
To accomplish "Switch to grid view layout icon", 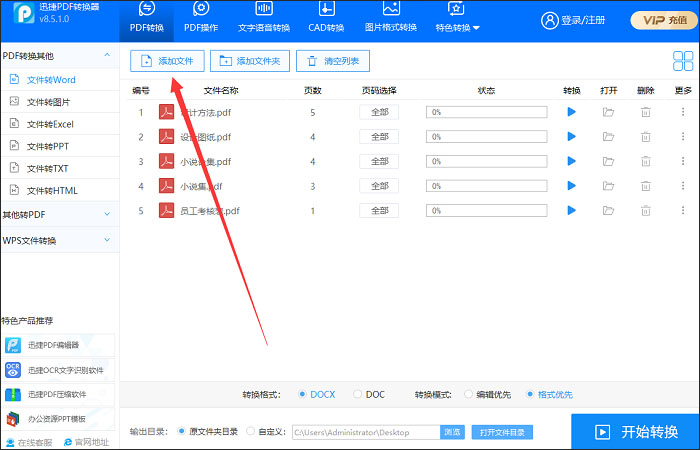I will [683, 61].
